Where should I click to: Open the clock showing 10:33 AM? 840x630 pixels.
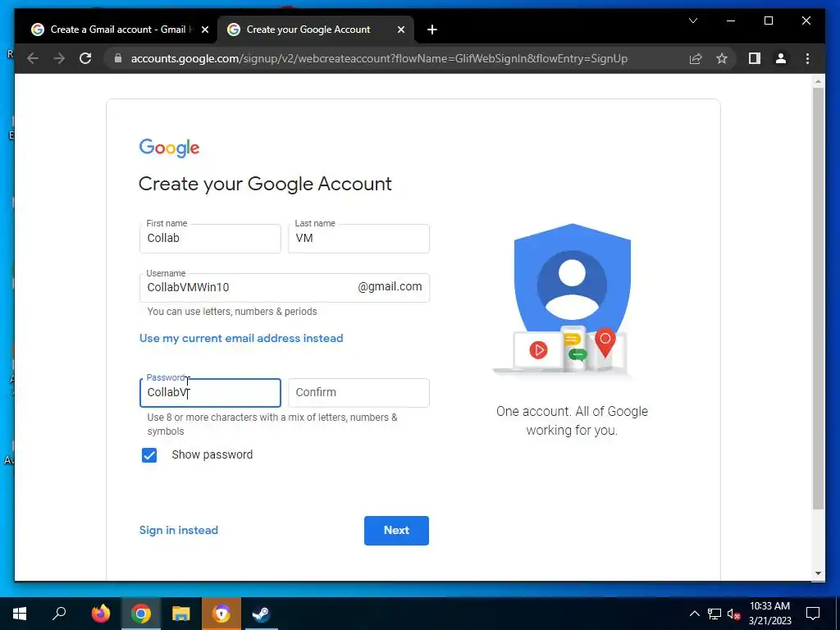click(x=769, y=614)
